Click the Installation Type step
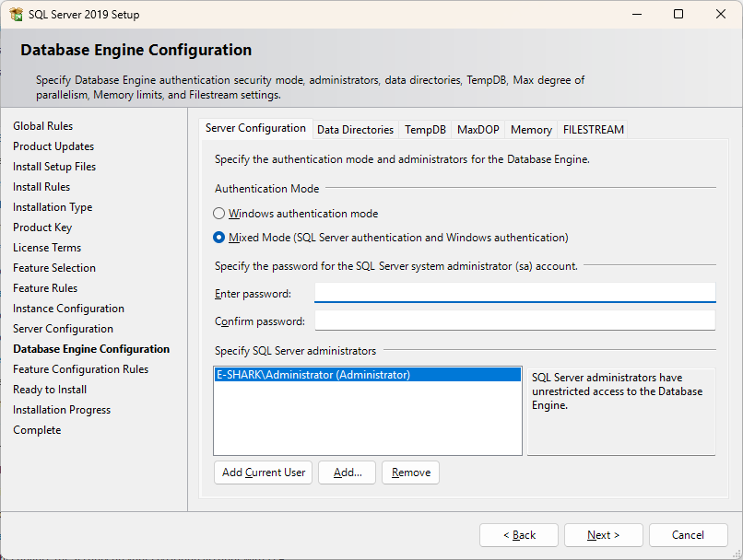 click(x=53, y=207)
